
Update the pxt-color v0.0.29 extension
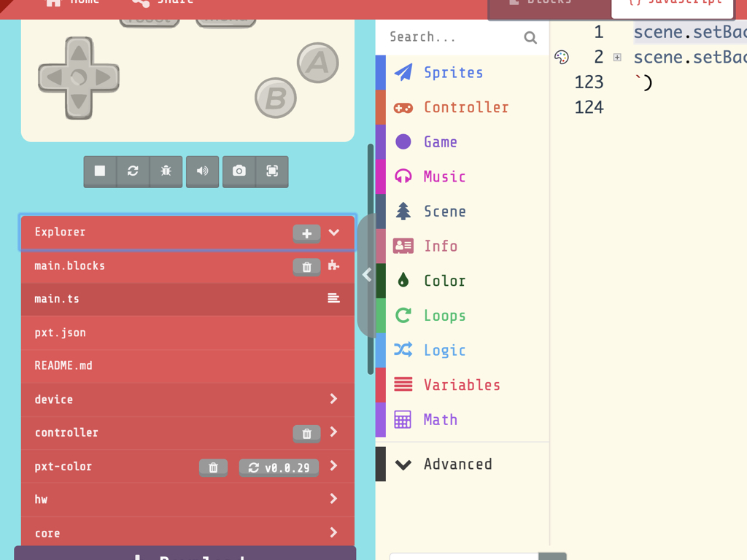tap(279, 467)
